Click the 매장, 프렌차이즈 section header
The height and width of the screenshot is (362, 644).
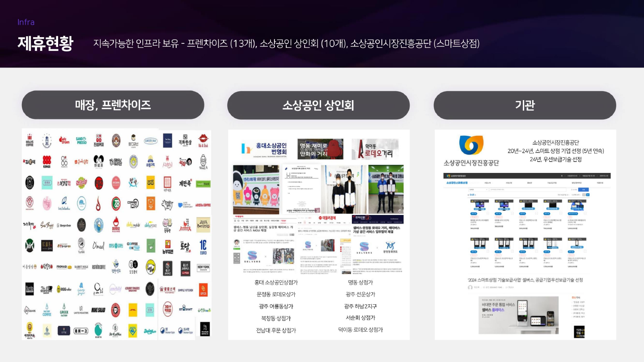113,105
